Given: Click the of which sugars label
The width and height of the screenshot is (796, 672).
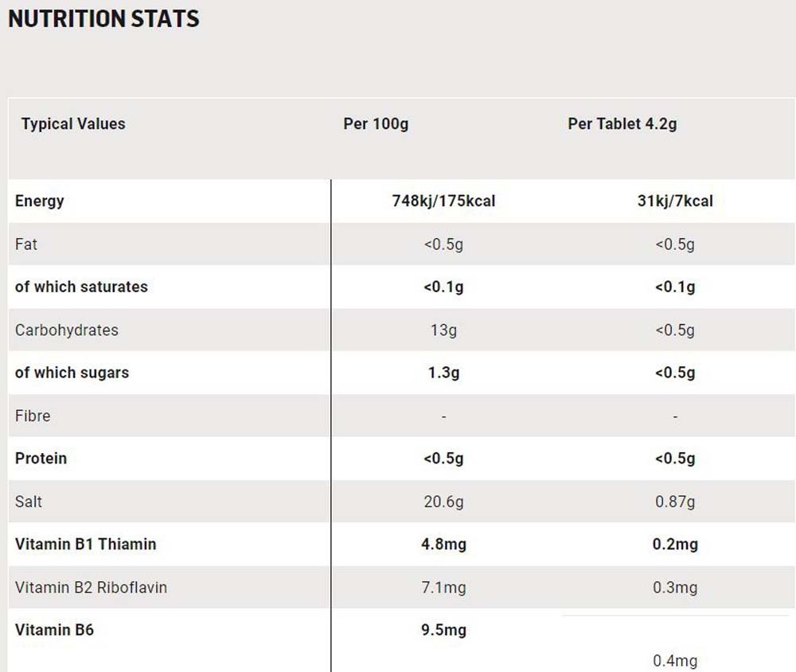Looking at the screenshot, I should click(x=72, y=373).
